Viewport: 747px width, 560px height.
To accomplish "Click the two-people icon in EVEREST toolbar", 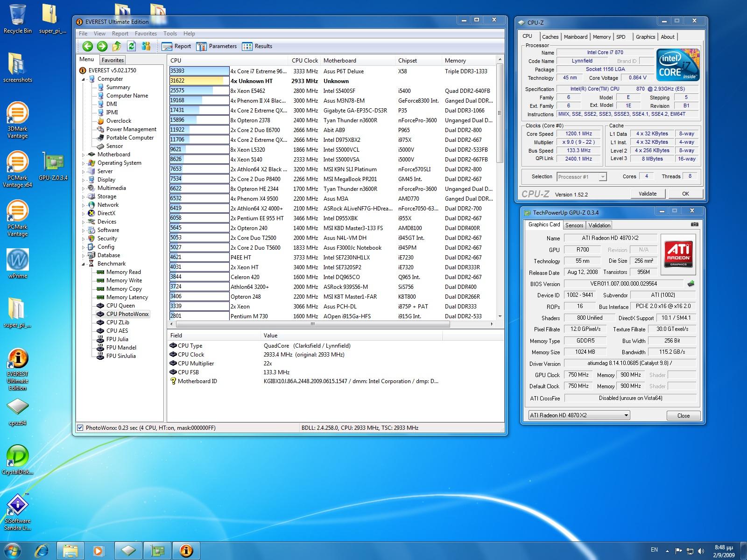I will pyautogui.click(x=146, y=46).
